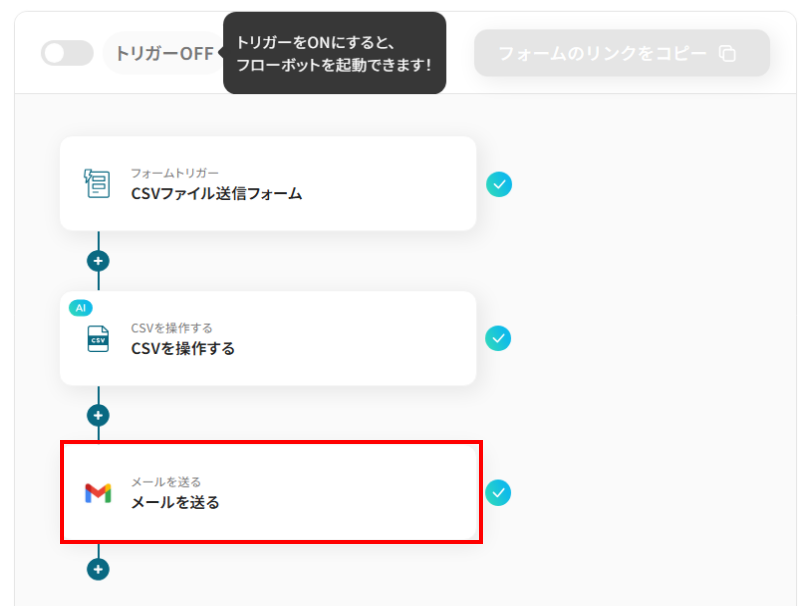The width and height of the screenshot is (809, 606).
Task: Click the form trigger icon
Action: click(x=97, y=183)
